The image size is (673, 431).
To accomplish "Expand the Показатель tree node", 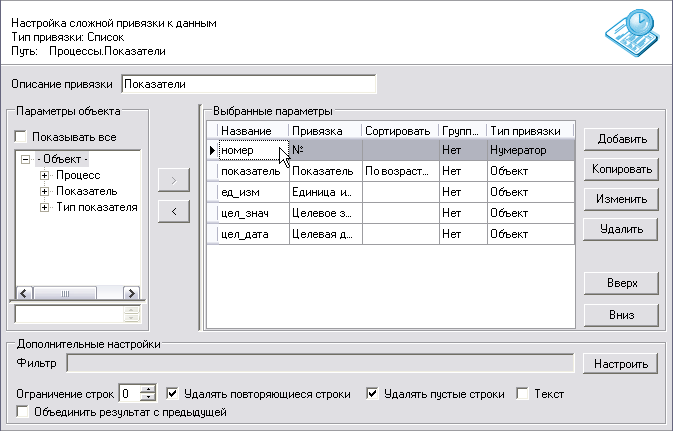I will [x=44, y=191].
